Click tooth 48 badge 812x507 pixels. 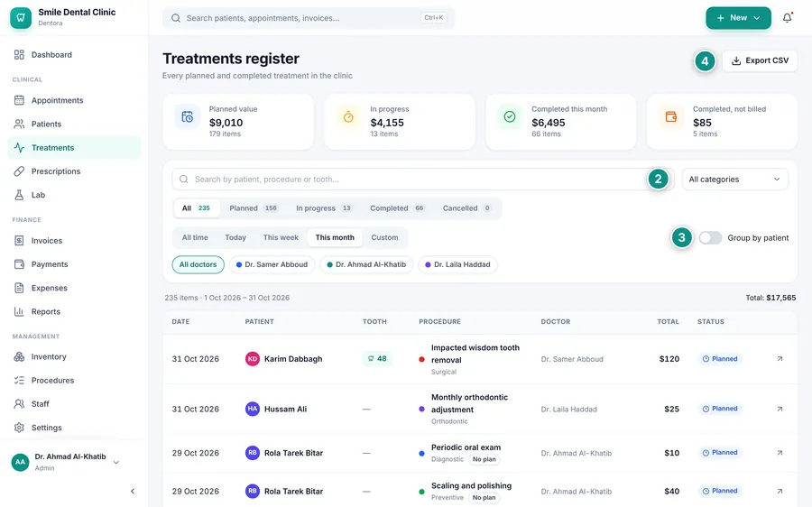click(x=377, y=358)
